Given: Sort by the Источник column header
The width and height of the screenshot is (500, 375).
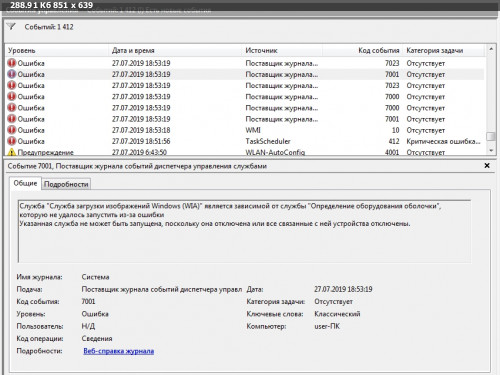Looking at the screenshot, I should 282,50.
